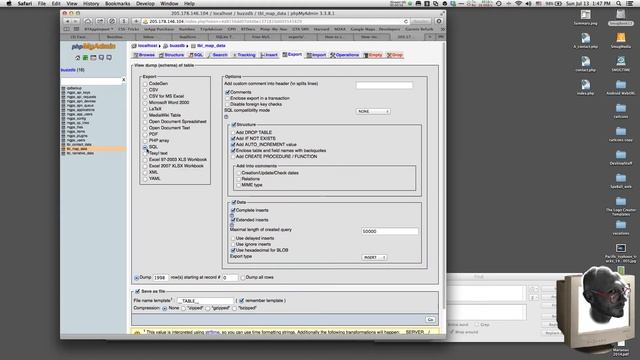The width and height of the screenshot is (640, 360).
Task: Toggle Add AUTO_INCREMENT value checkbox
Action: coord(233,145)
